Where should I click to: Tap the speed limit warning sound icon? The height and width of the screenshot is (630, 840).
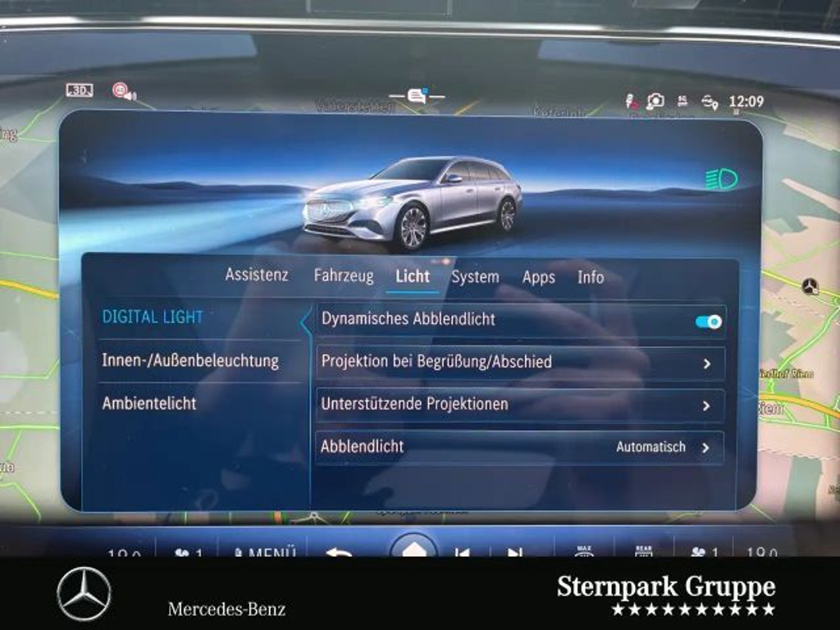(123, 92)
